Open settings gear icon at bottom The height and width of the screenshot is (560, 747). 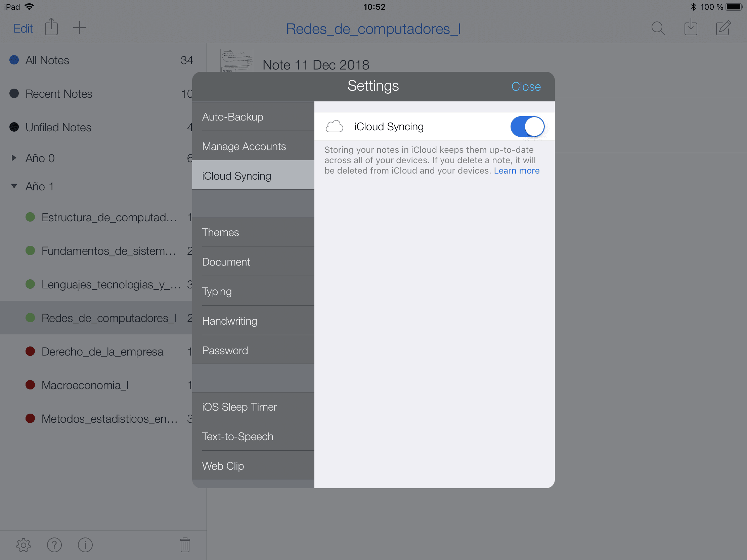coord(23,545)
